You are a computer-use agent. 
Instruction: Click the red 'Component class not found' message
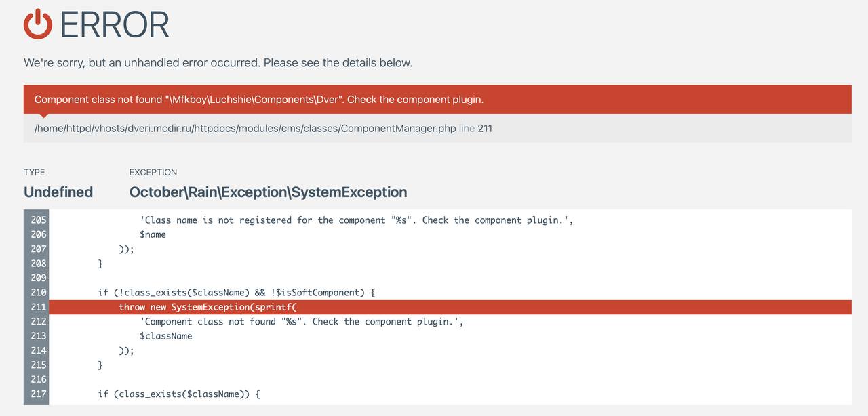259,99
